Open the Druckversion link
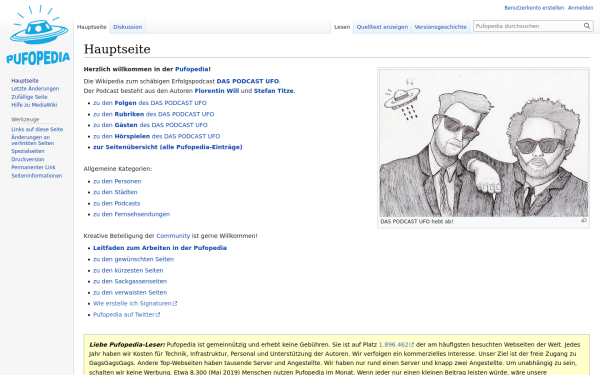This screenshot has height=375, width=600. click(x=28, y=159)
